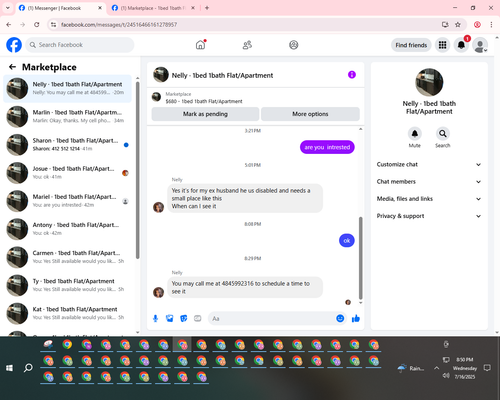Click Mark as pending button
Image resolution: width=500 pixels, height=400 pixels.
tap(205, 114)
